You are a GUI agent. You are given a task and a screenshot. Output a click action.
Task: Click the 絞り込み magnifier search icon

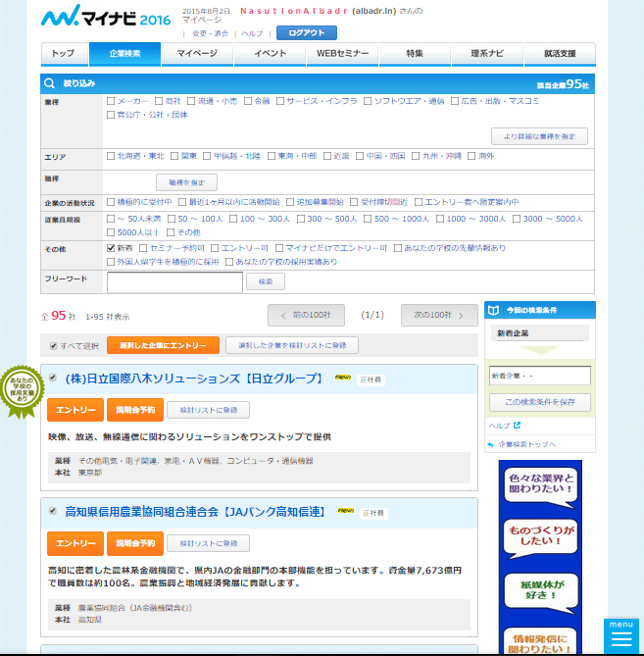52,84
